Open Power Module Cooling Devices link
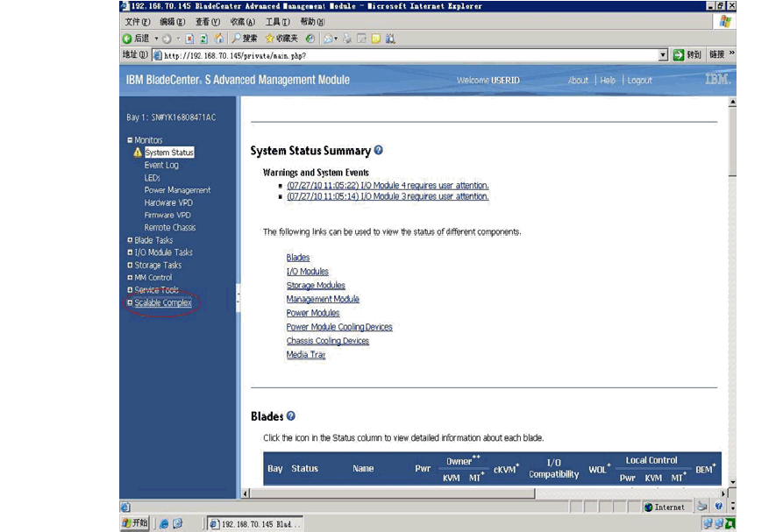 coord(339,327)
